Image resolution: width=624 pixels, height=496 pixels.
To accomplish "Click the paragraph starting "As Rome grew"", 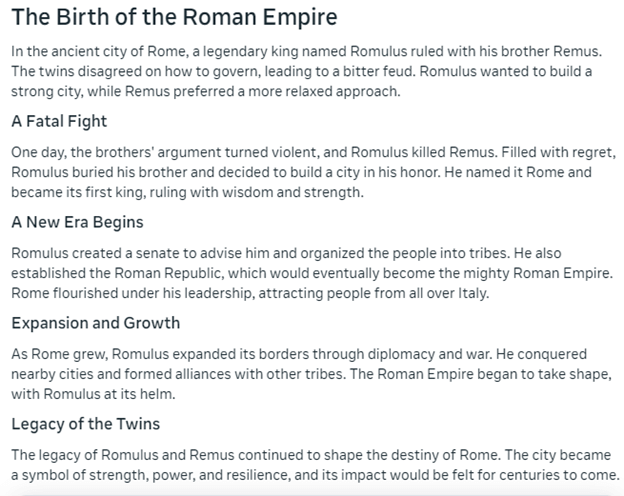I will [300, 374].
